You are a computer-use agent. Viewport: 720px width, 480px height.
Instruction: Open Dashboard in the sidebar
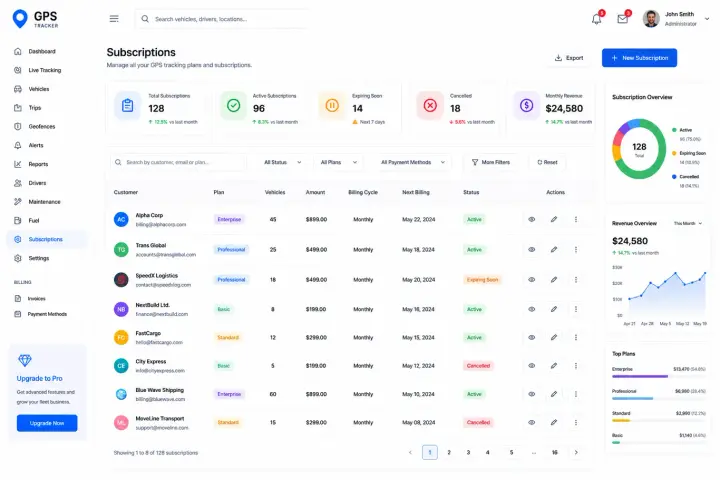pos(42,51)
